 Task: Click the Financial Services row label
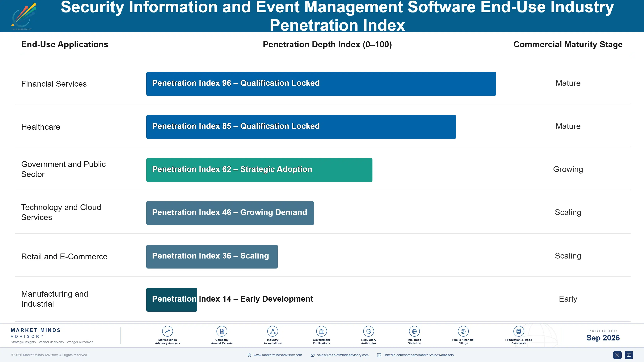pos(54,84)
